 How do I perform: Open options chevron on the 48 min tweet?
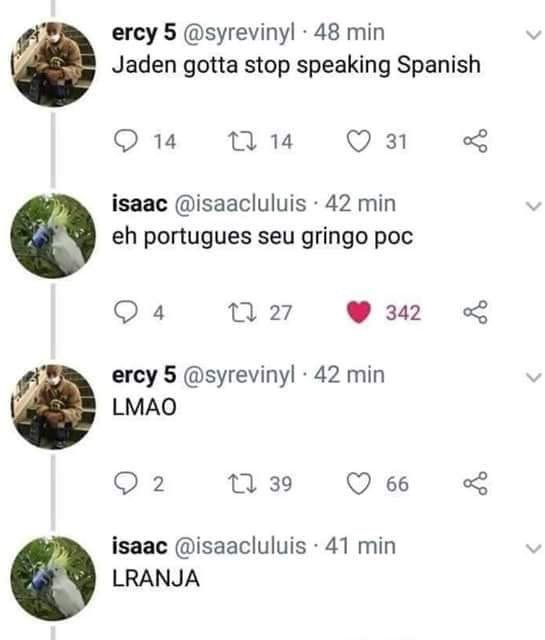pyautogui.click(x=533, y=35)
